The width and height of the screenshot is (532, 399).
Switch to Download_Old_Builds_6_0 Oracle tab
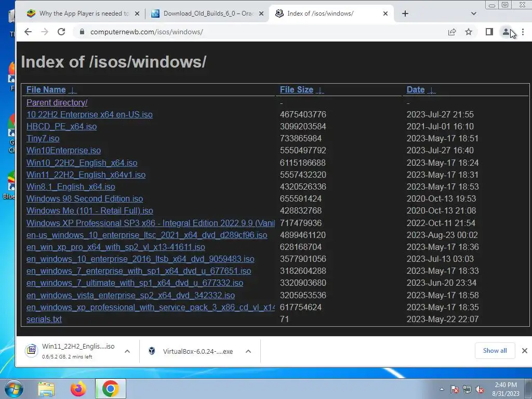(x=208, y=14)
